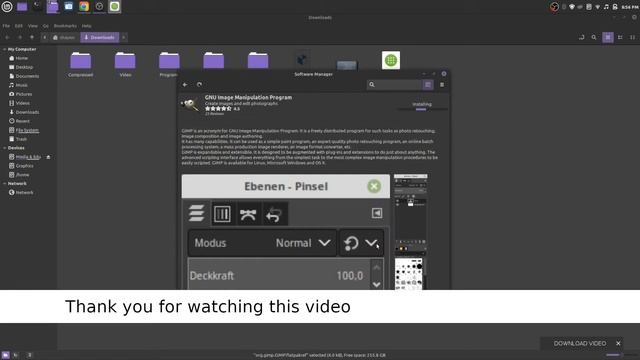
Task: Open the Help menu in file manager
Action: click(x=87, y=26)
